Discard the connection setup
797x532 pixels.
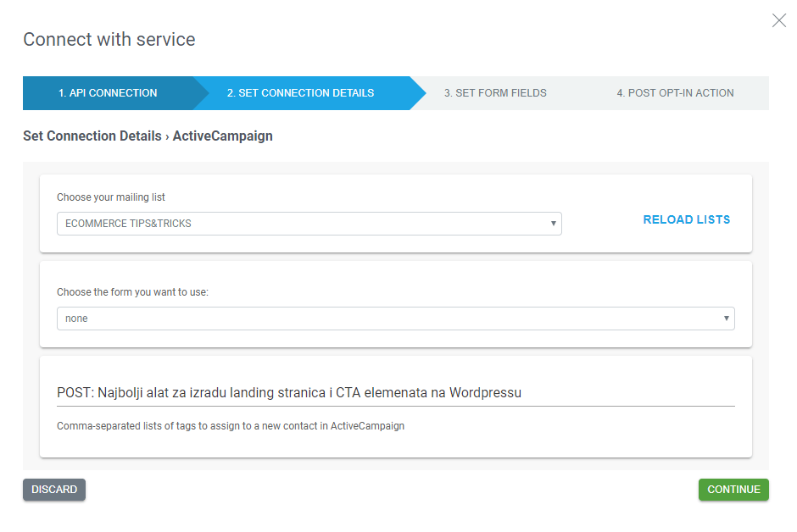(x=54, y=490)
